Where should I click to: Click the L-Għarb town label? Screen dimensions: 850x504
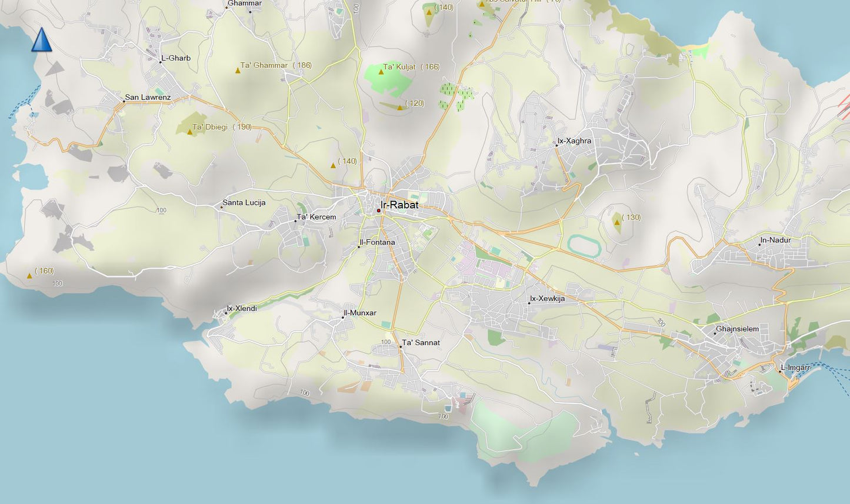[176, 58]
